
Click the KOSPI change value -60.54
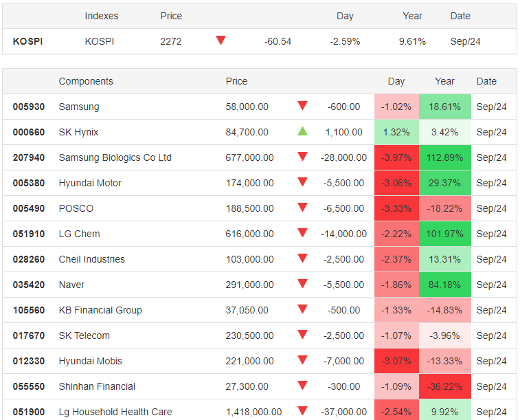(x=278, y=41)
